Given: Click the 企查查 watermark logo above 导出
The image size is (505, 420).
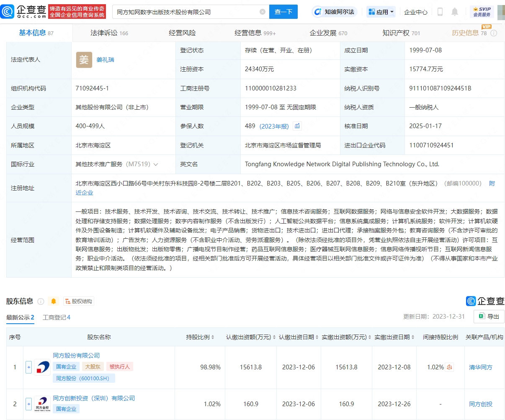Looking at the screenshot, I should click(x=485, y=301).
